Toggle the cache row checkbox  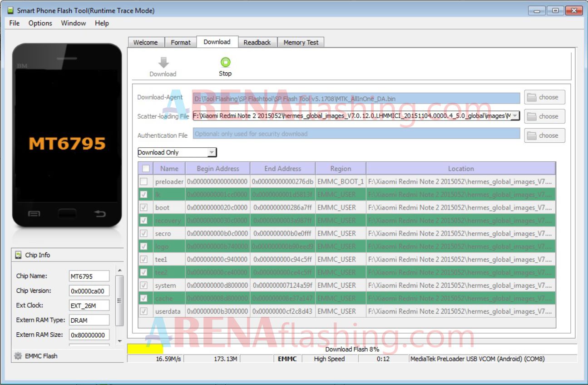144,298
